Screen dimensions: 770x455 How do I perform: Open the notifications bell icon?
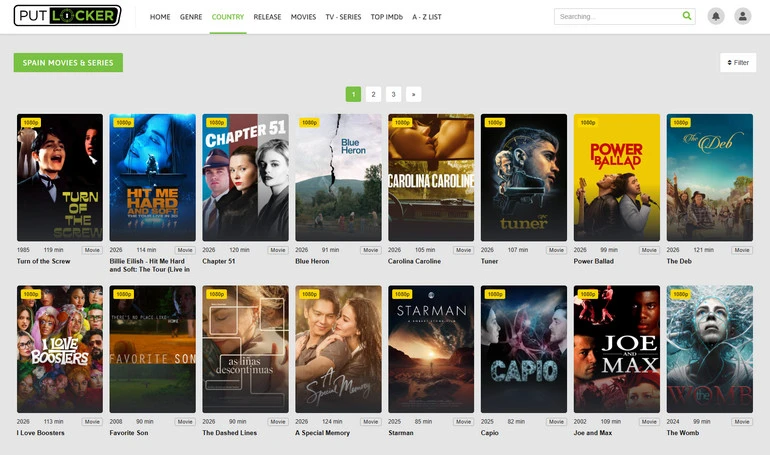[x=716, y=16]
